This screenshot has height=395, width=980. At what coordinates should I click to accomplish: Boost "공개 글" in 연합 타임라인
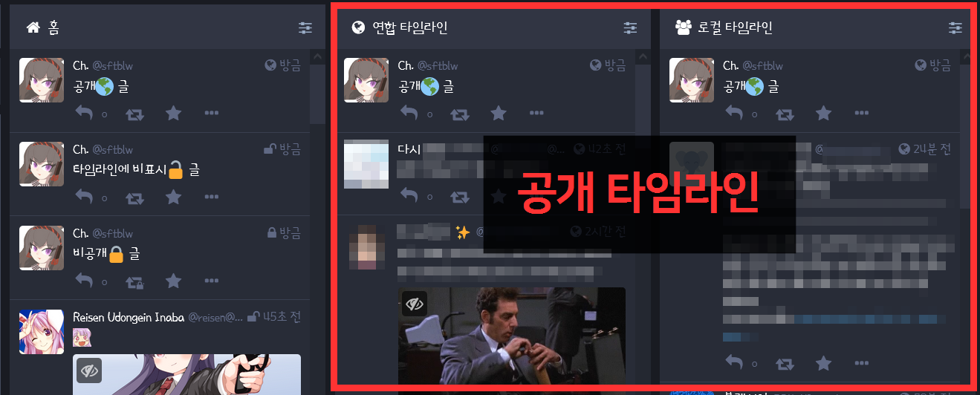(461, 114)
